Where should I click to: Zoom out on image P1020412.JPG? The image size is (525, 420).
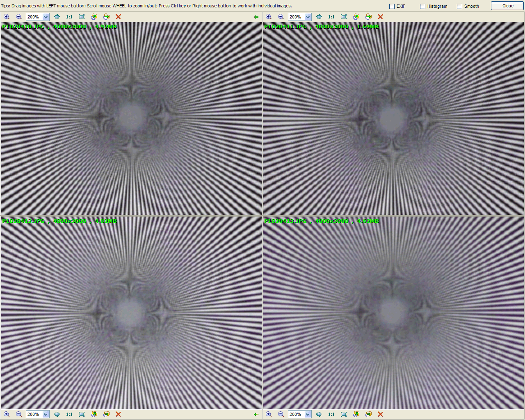click(x=19, y=414)
